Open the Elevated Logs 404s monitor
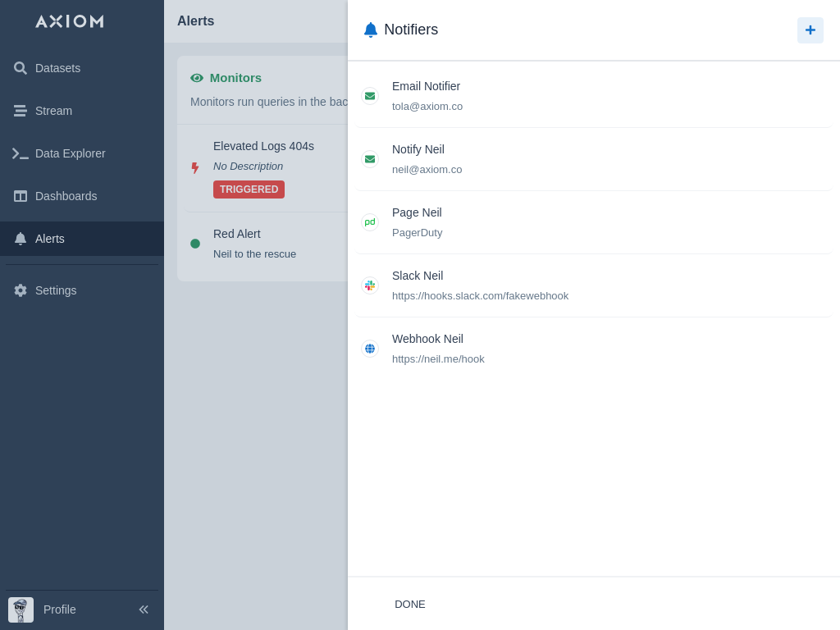Image resolution: width=840 pixels, height=630 pixels. tap(263, 146)
